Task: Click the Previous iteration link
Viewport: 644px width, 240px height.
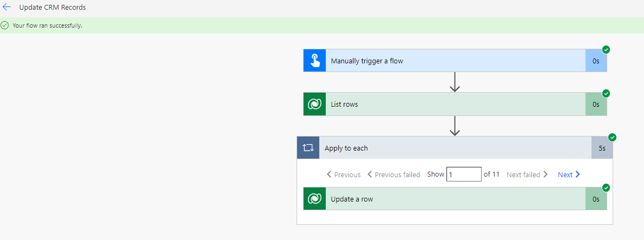Action: 344,174
